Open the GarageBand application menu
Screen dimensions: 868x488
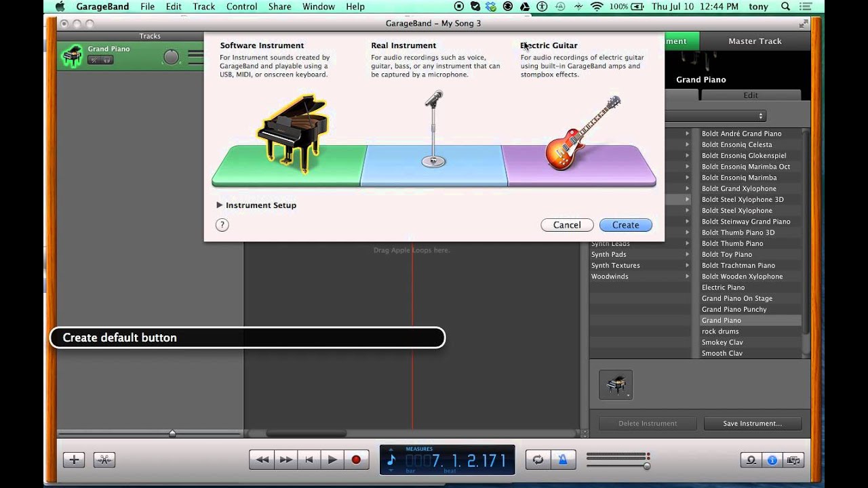(102, 7)
